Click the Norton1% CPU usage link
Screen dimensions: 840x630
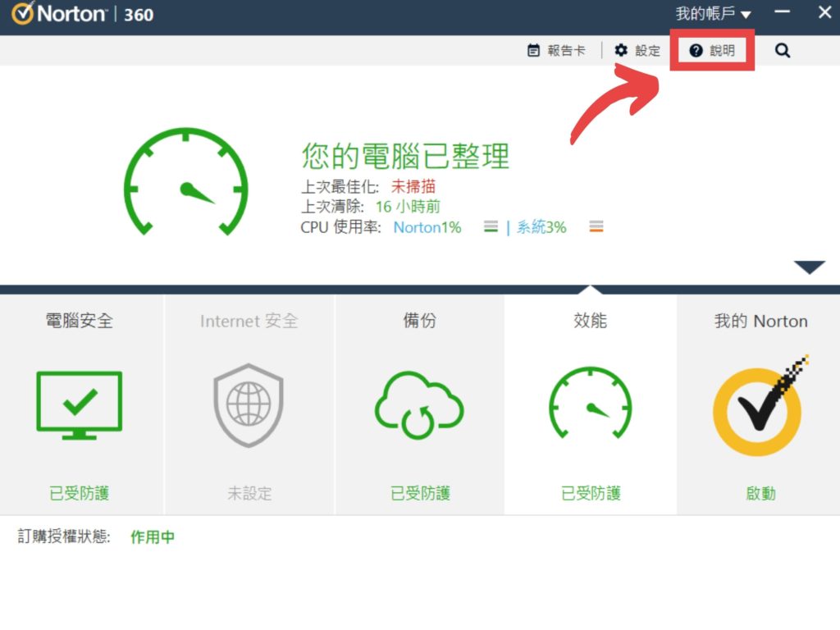427,227
